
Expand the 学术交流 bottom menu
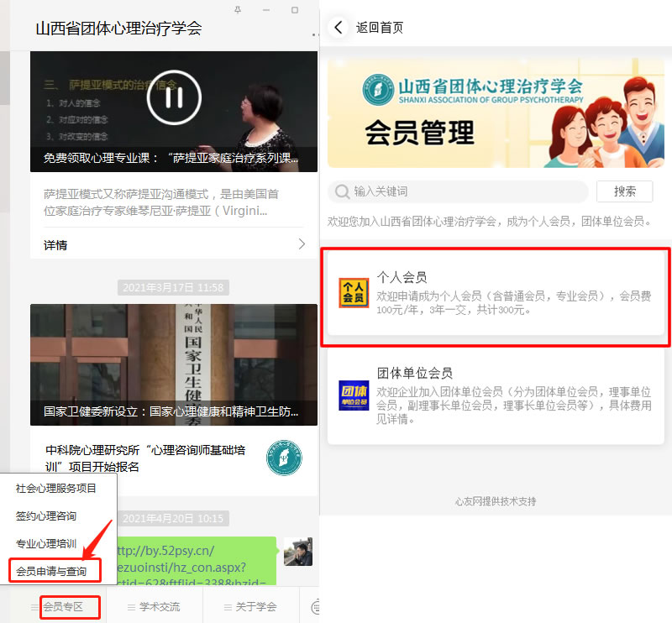154,606
